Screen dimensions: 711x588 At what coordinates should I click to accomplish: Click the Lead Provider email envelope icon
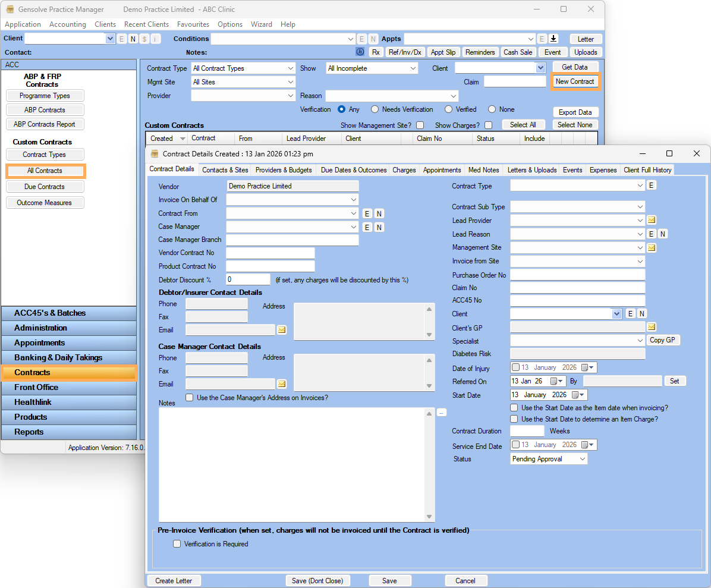(651, 221)
